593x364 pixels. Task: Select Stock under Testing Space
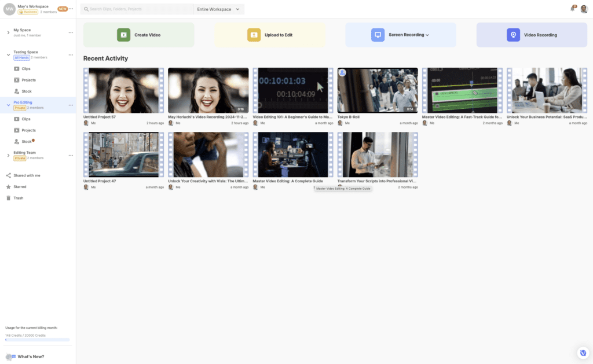[x=27, y=91]
